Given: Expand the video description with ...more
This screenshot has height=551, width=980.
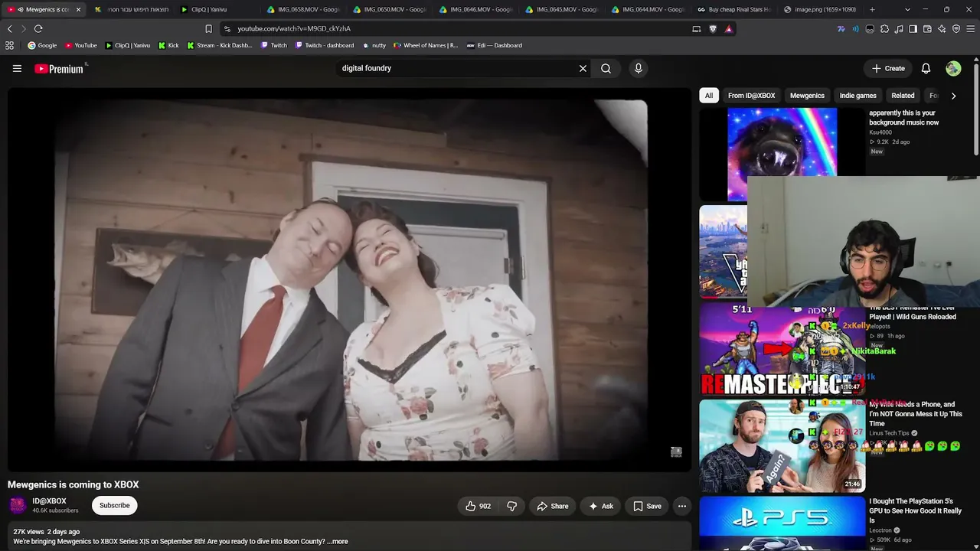Looking at the screenshot, I should [338, 541].
